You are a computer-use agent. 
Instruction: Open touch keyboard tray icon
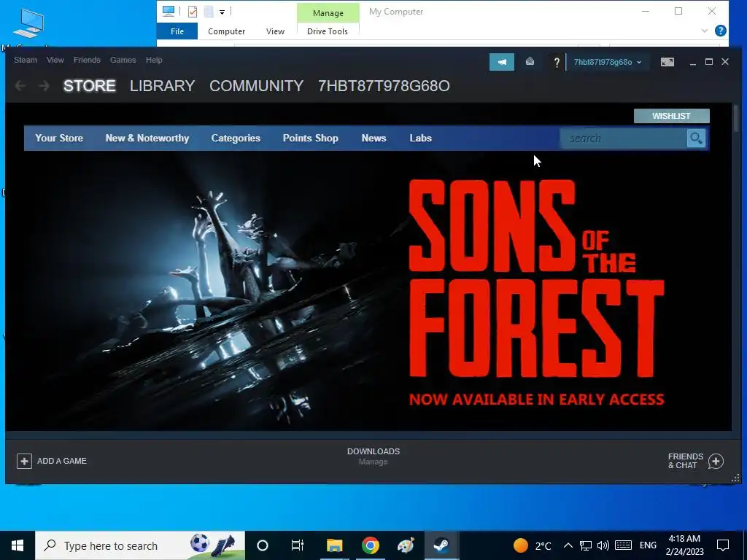[623, 545]
